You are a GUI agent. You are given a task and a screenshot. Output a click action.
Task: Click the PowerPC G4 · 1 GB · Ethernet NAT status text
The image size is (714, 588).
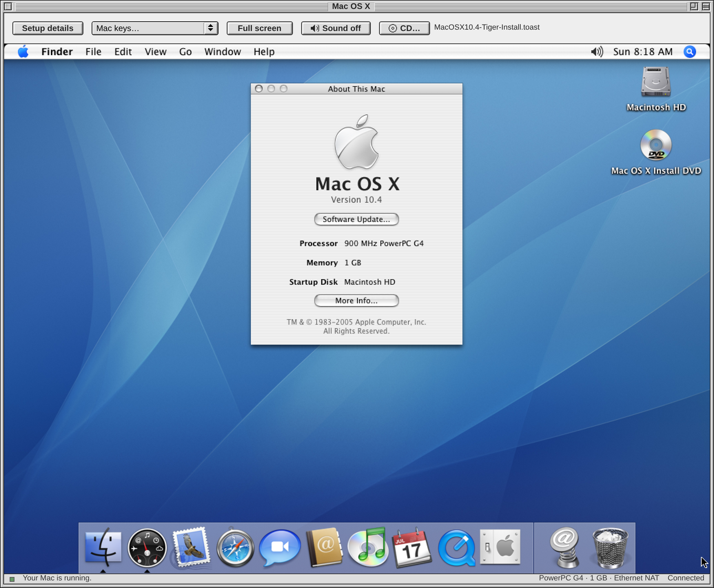[x=599, y=578]
